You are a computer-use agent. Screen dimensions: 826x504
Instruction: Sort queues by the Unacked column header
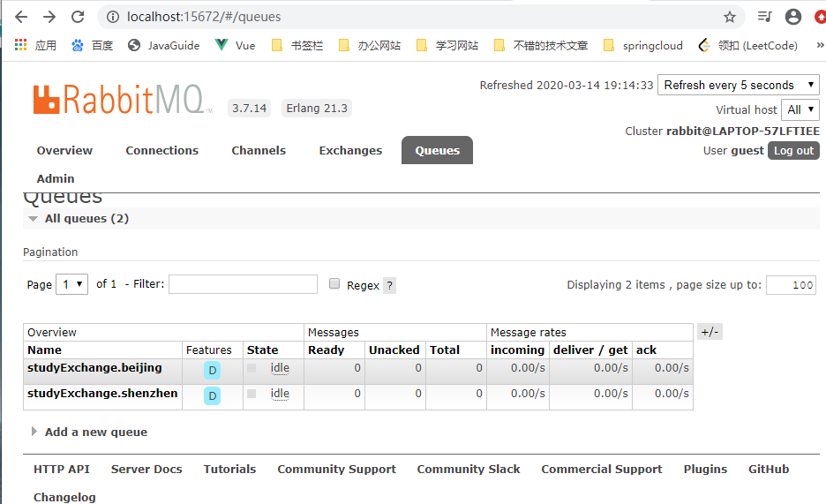coord(394,350)
